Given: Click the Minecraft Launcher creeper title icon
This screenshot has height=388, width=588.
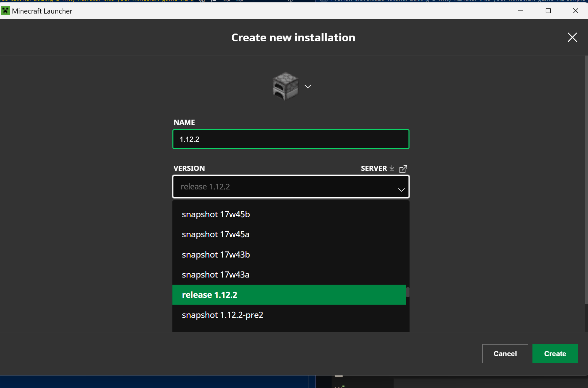Looking at the screenshot, I should tap(5, 11).
